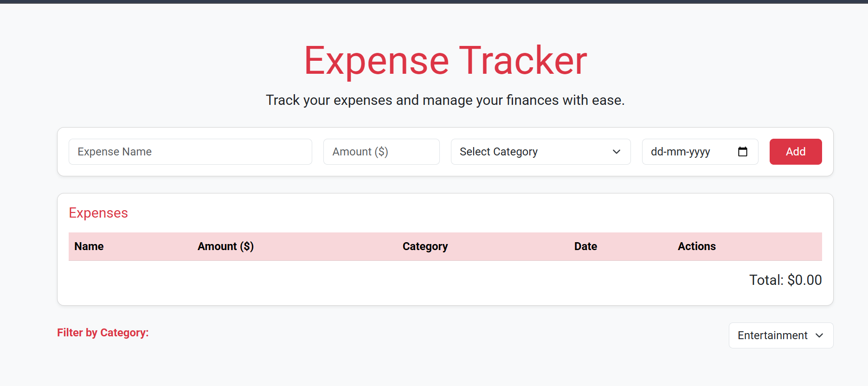Click the Name column header

88,246
